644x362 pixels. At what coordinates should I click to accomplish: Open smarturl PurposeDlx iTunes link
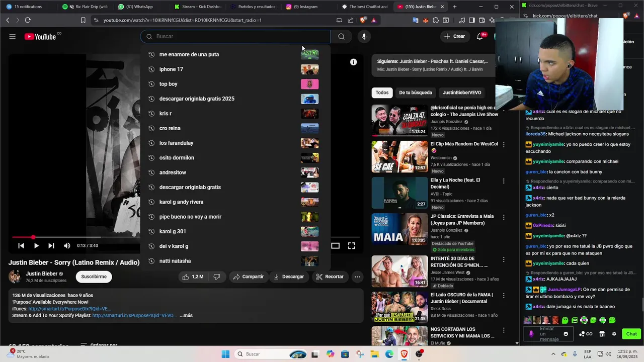(x=69, y=309)
